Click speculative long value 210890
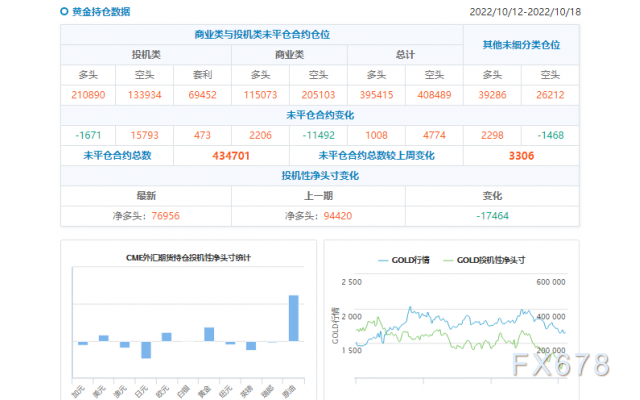This screenshot has height=400, width=640. point(88,95)
